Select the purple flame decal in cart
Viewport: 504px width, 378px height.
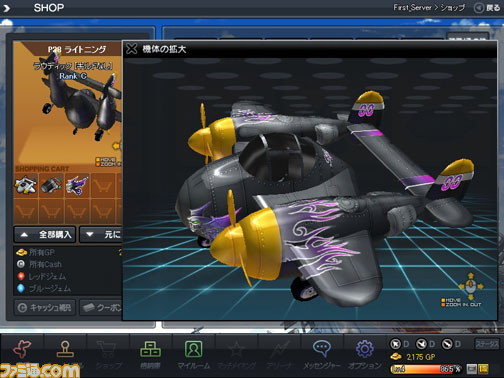77,185
